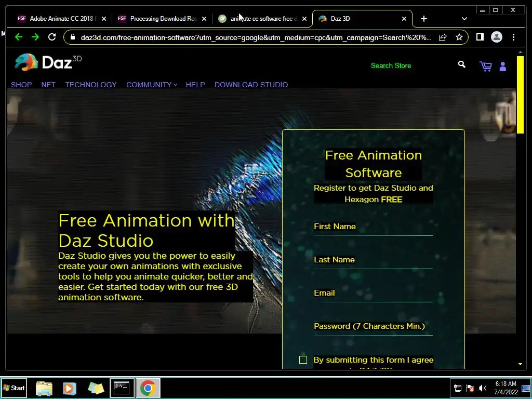Open the sticky notes taskbar icon

(x=96, y=388)
